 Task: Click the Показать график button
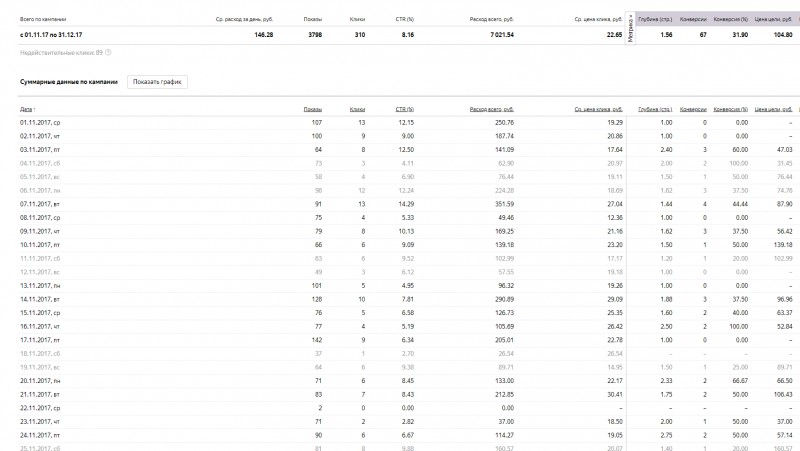coord(157,82)
